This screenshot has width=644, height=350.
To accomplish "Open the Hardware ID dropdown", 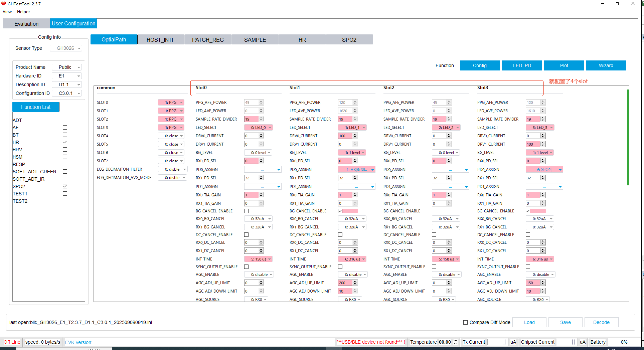I will click(x=67, y=76).
